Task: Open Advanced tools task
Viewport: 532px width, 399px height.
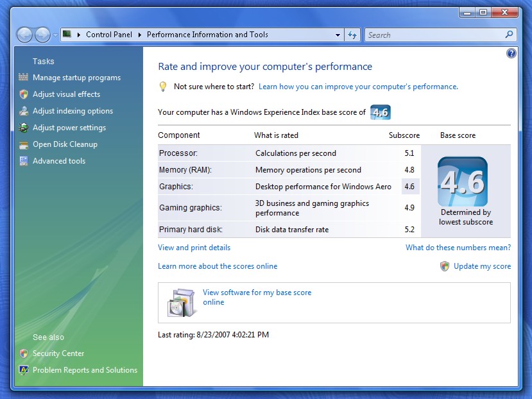Action: (x=59, y=161)
